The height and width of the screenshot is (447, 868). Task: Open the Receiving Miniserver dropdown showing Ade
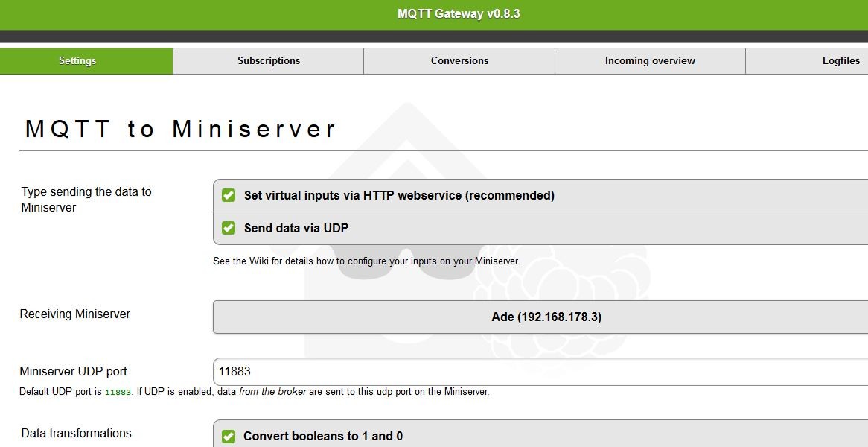click(x=540, y=317)
